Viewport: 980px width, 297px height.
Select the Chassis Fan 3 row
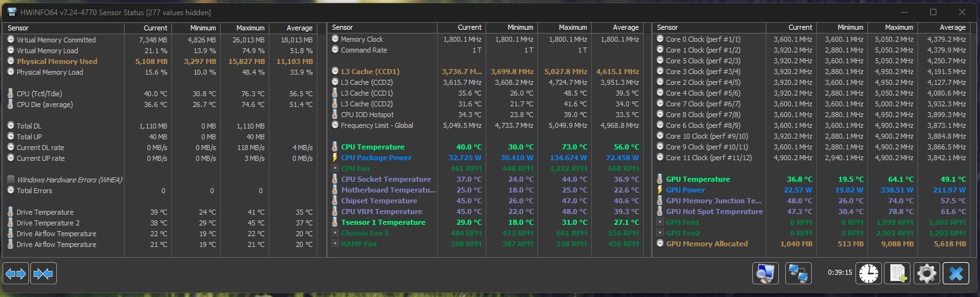click(x=485, y=233)
